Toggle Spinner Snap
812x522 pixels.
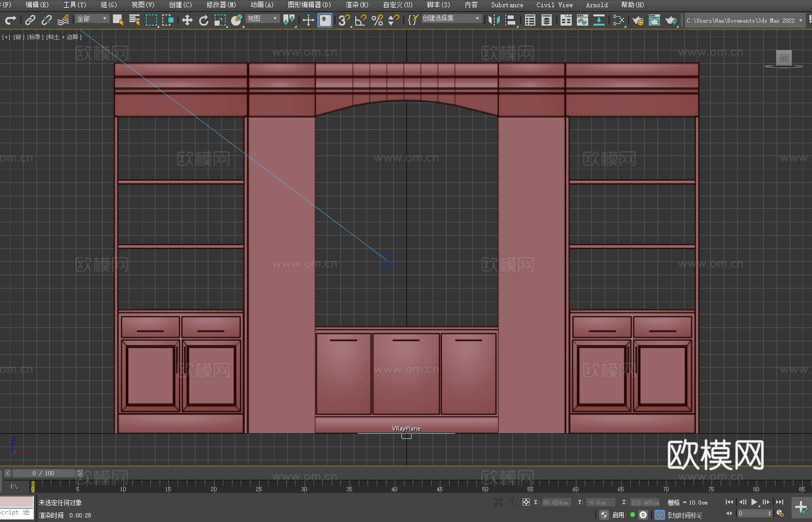394,20
